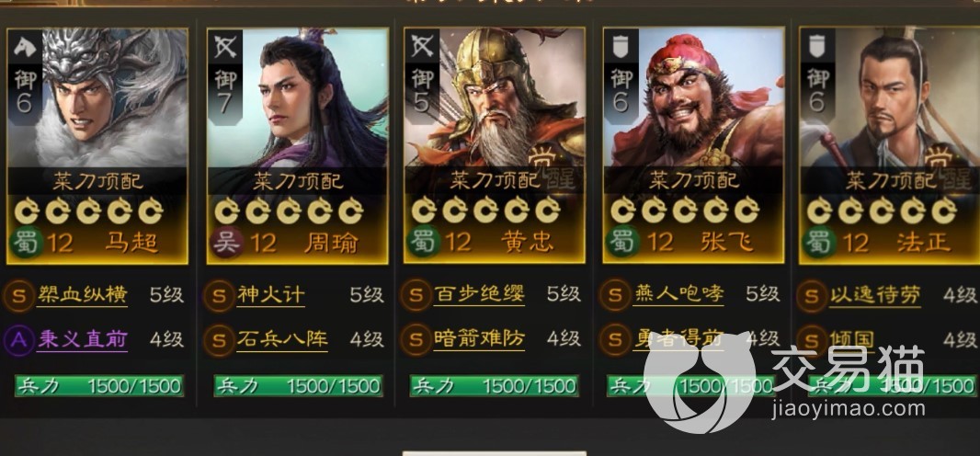Select the 黄忠 hero portrait card
Viewport: 980px width, 456px height.
coord(494,145)
